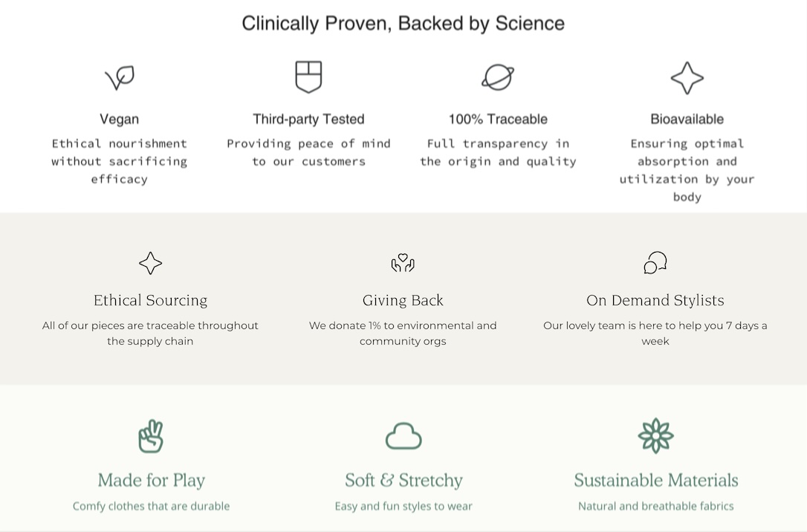Click the sparkle icon above Bioavailable
Screen dimensions: 807x532
[x=687, y=77]
